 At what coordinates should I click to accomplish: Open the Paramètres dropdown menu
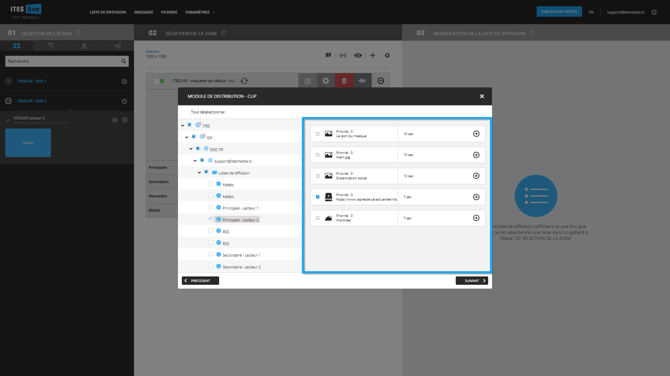pyautogui.click(x=200, y=12)
